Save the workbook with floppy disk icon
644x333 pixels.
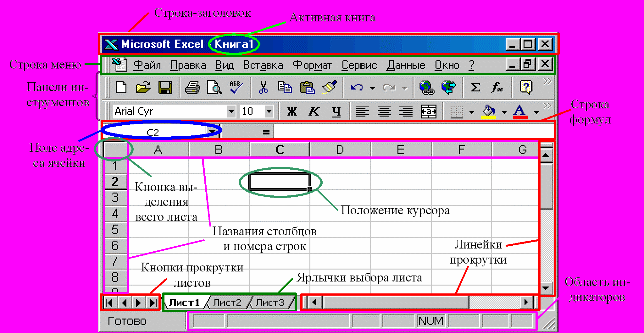tap(165, 88)
